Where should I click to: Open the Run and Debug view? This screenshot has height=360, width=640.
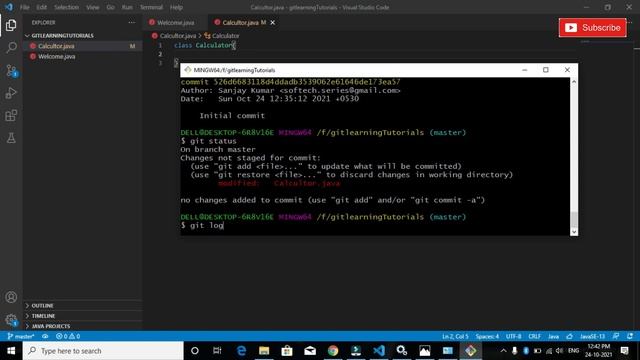pos(11,93)
